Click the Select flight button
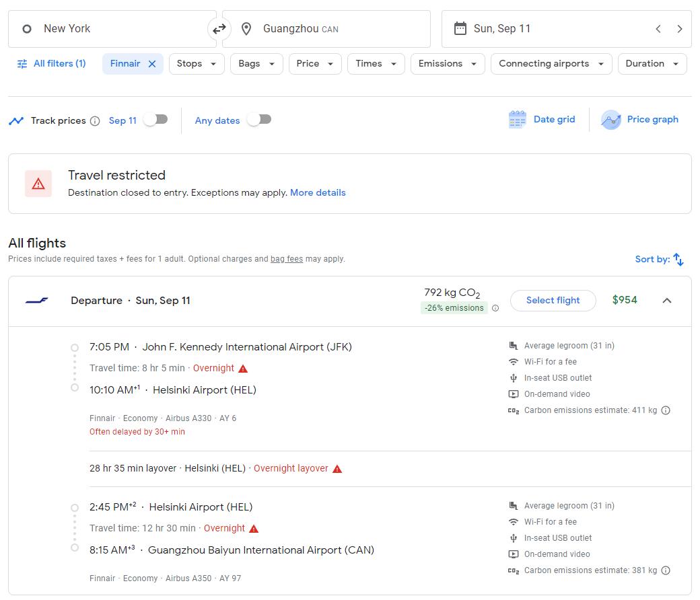The height and width of the screenshot is (600, 700). point(553,301)
